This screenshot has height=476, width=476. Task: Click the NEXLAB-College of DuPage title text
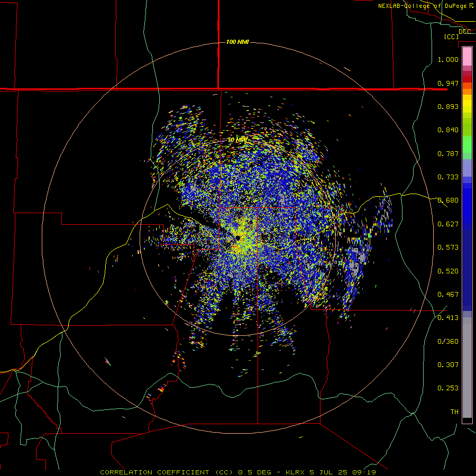pyautogui.click(x=426, y=6)
